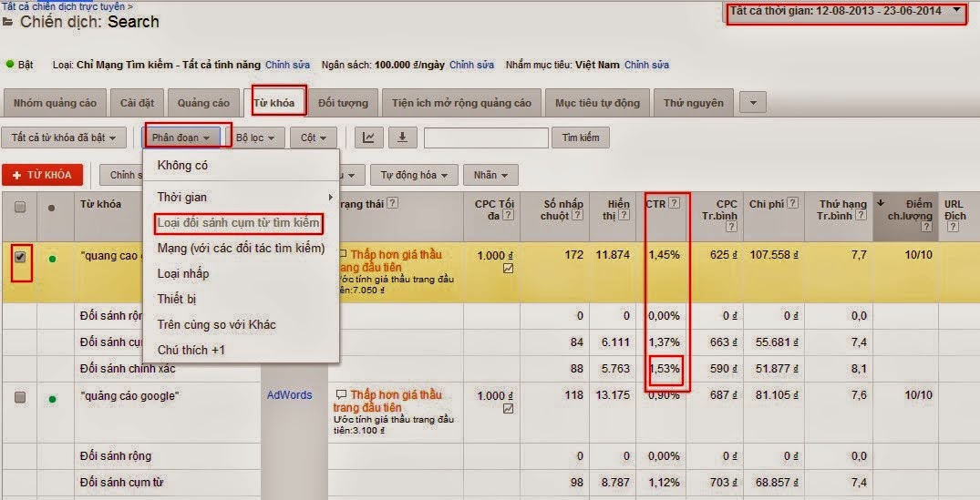The height and width of the screenshot is (500, 980).
Task: Select Chú thích +1 menu item
Action: point(242,351)
